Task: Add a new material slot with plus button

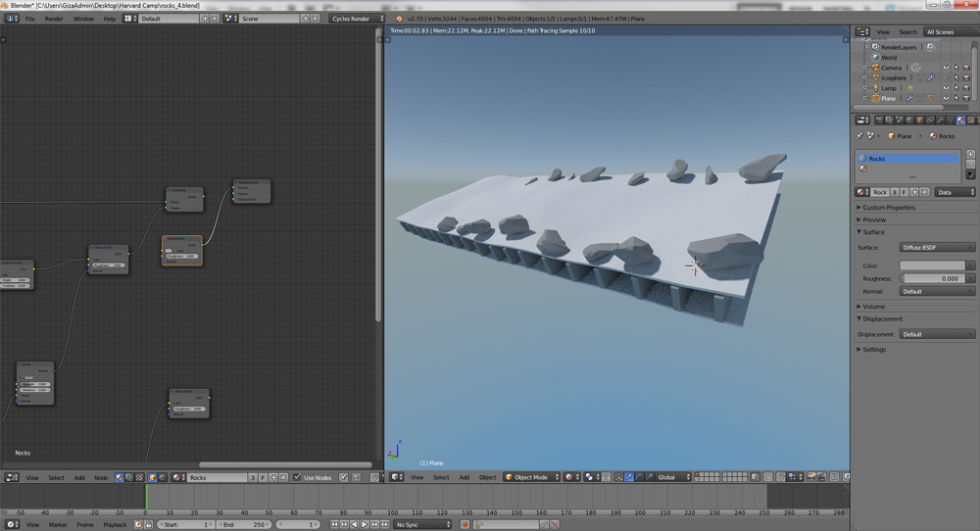Action: [970, 154]
